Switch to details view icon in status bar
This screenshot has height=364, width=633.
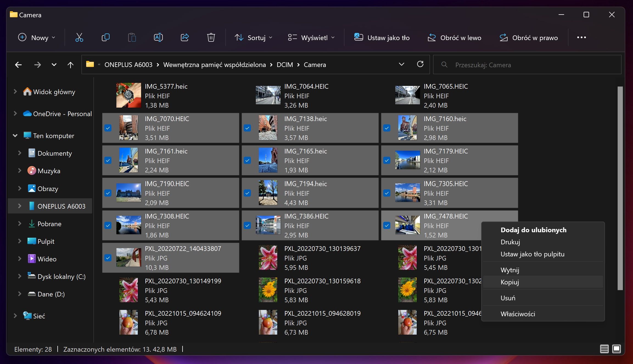604,349
